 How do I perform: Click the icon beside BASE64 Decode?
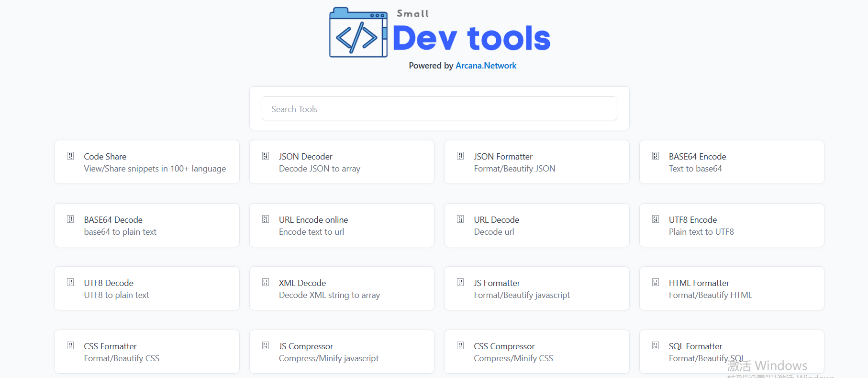pyautogui.click(x=70, y=219)
